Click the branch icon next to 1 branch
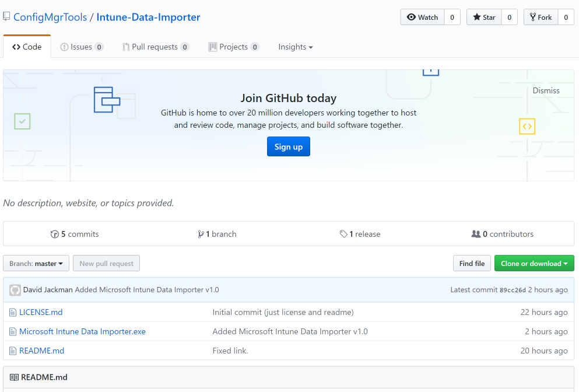 coord(201,233)
